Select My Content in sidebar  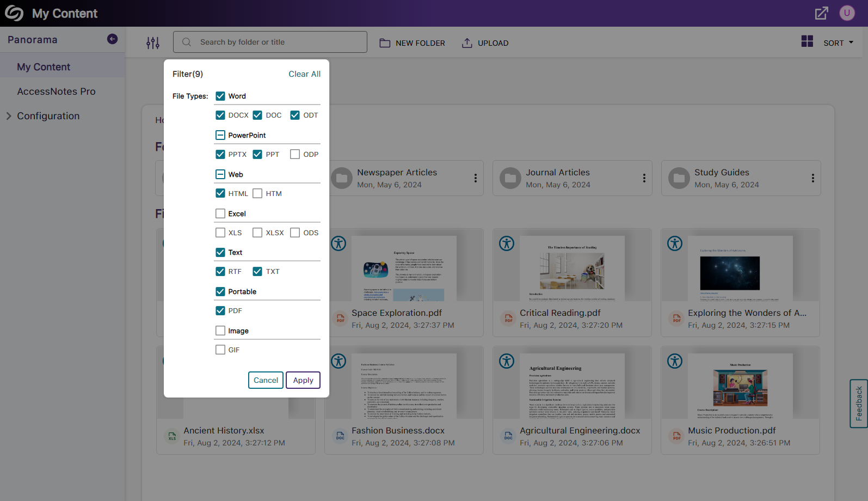(x=44, y=67)
